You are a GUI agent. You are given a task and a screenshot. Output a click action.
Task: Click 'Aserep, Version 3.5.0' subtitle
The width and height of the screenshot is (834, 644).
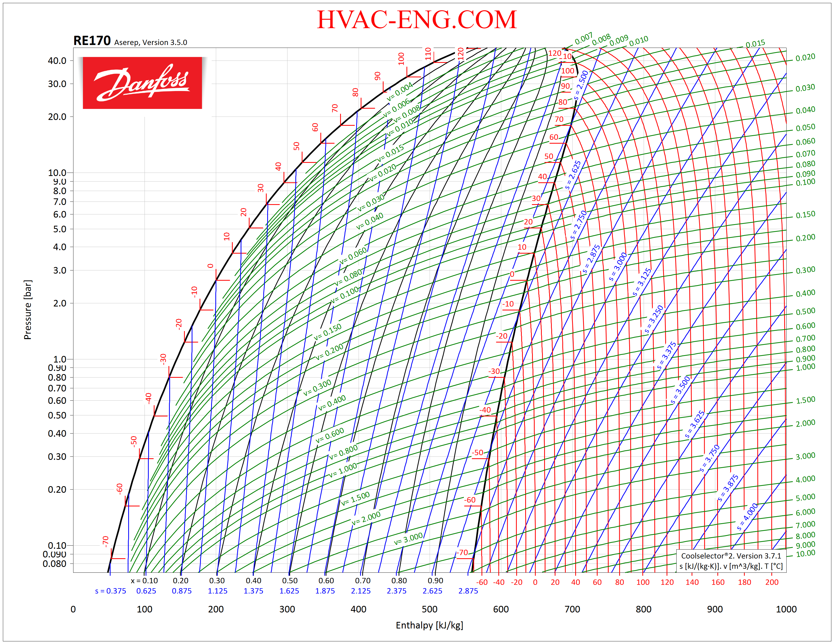click(x=151, y=42)
